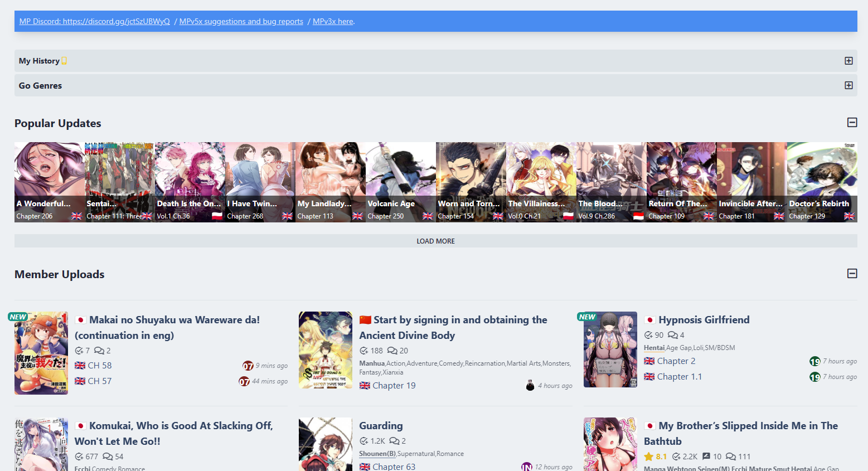The width and height of the screenshot is (868, 471).
Task: Open The Blood... thumbnail
Action: pyautogui.click(x=612, y=182)
